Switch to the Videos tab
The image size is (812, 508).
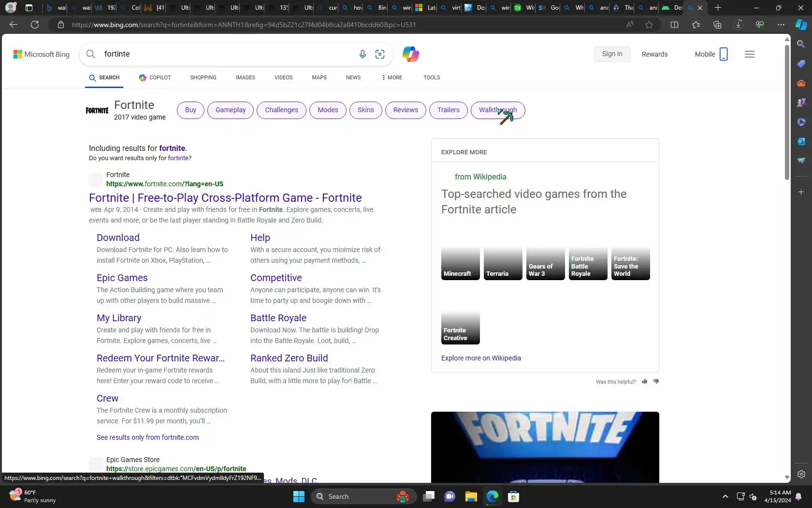coord(283,77)
